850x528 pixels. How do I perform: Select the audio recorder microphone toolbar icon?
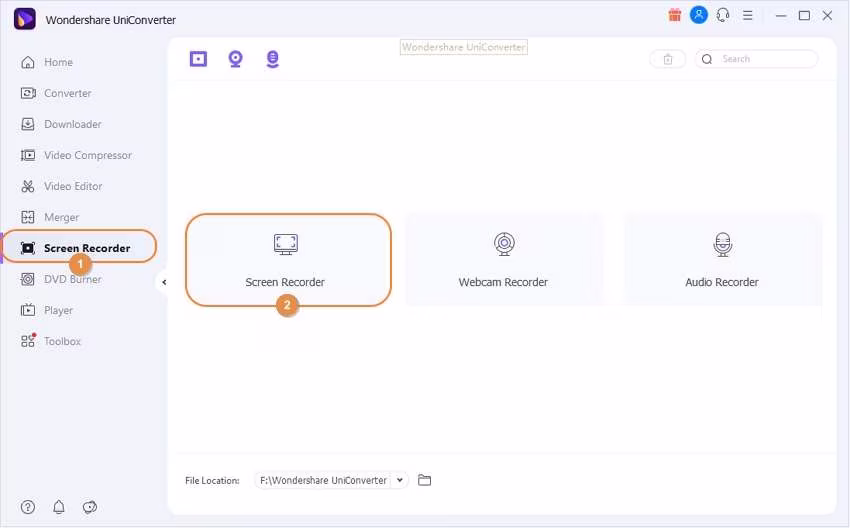tap(273, 59)
